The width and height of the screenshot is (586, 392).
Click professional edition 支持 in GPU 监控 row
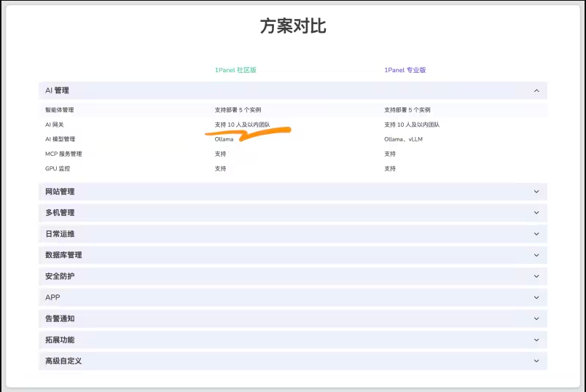pyautogui.click(x=390, y=168)
